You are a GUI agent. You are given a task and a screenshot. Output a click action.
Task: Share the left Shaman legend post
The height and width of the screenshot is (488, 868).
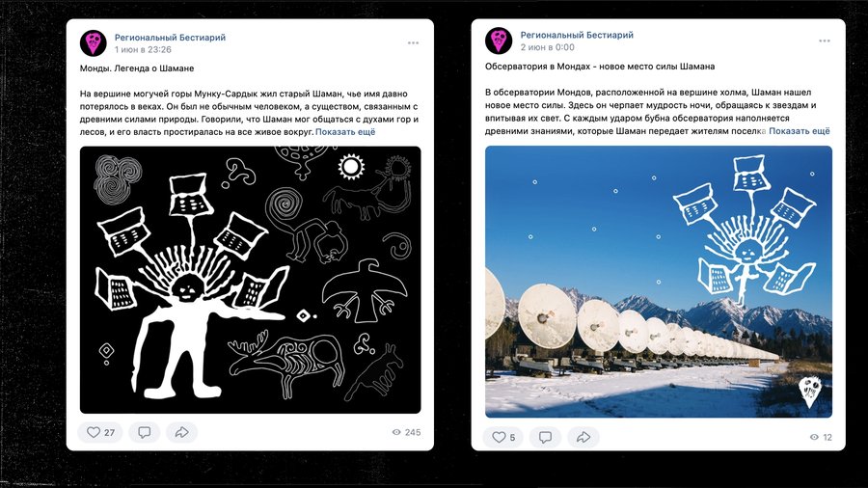tap(181, 432)
